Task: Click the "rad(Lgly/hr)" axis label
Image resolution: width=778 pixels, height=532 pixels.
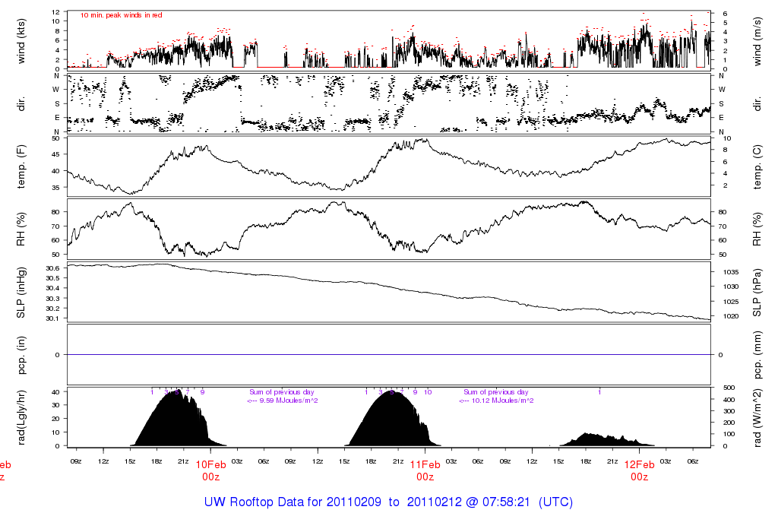Action: point(21,417)
